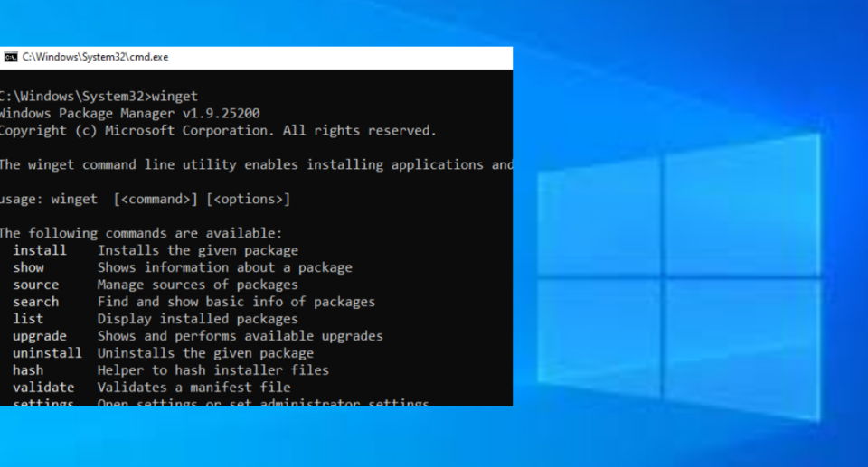Viewport: 868px width, 467px height.
Task: Click the C:\Windows\System32\cmd.exe window title
Action: pyautogui.click(x=95, y=57)
